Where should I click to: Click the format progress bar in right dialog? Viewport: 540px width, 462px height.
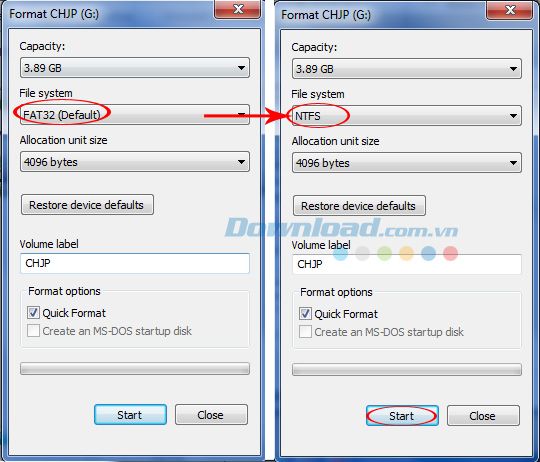tap(407, 369)
